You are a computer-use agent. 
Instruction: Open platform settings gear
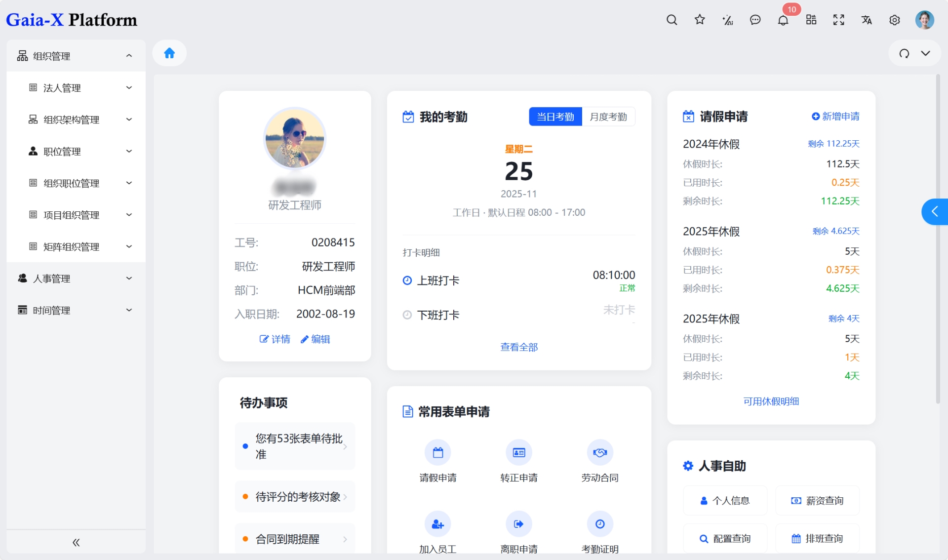pyautogui.click(x=894, y=20)
